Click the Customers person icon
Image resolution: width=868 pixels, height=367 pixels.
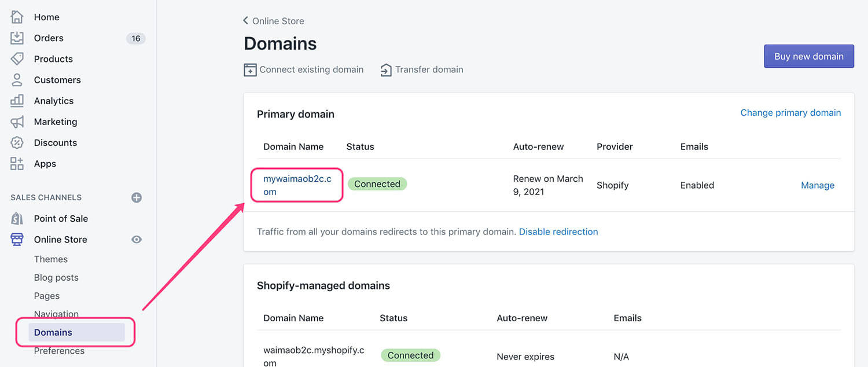tap(17, 80)
